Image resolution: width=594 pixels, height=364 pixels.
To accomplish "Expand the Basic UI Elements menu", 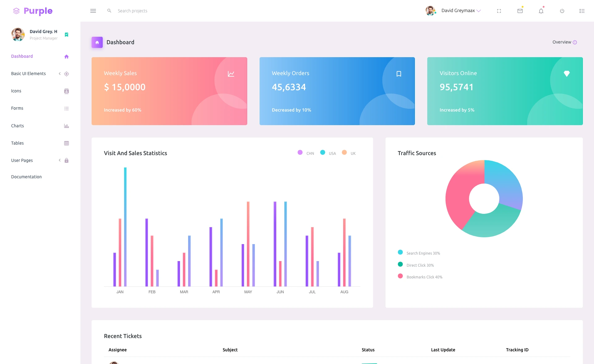I will (28, 74).
